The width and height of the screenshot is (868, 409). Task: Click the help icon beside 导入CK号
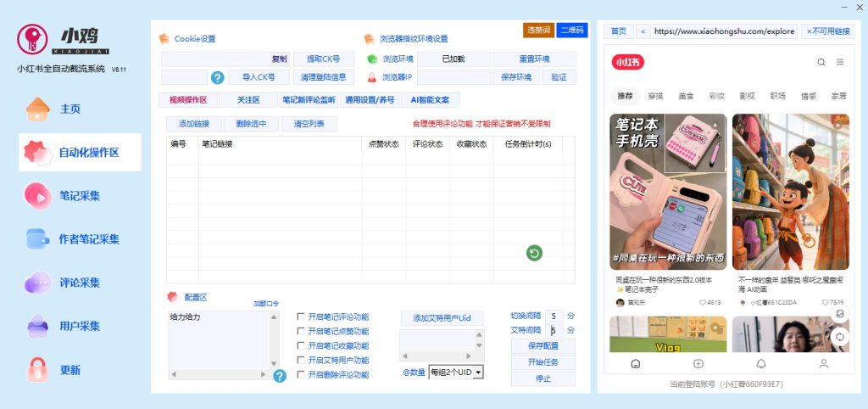218,77
